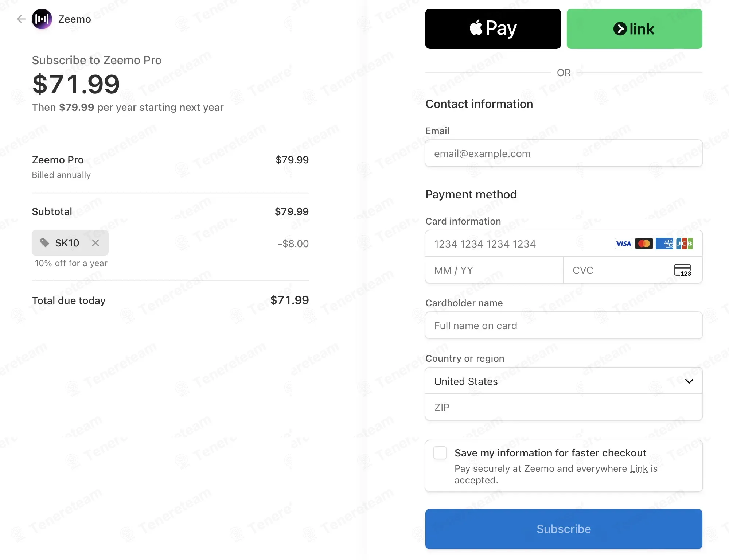This screenshot has width=729, height=560.
Task: Click the Subscribe button
Action: 564,529
